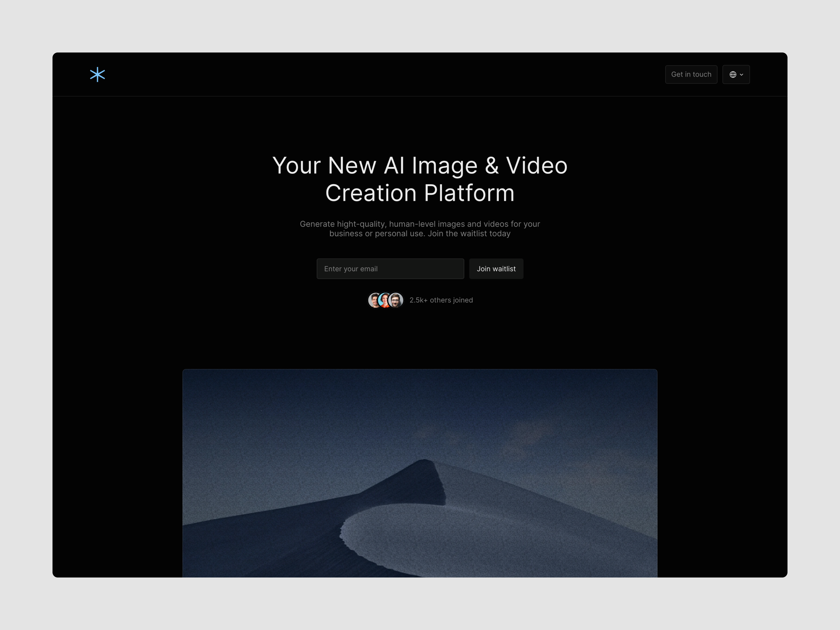Click the avatar of woman in orange
Image resolution: width=840 pixels, height=630 pixels.
385,300
